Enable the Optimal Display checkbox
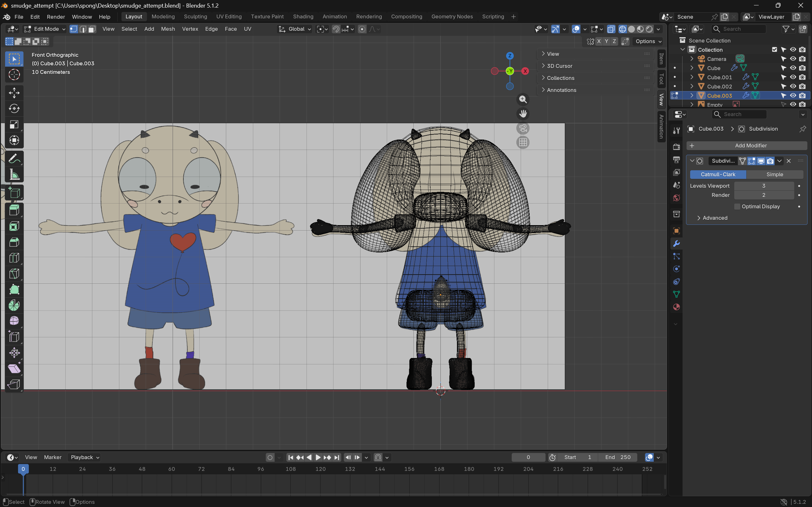This screenshot has height=507, width=812. (x=737, y=206)
